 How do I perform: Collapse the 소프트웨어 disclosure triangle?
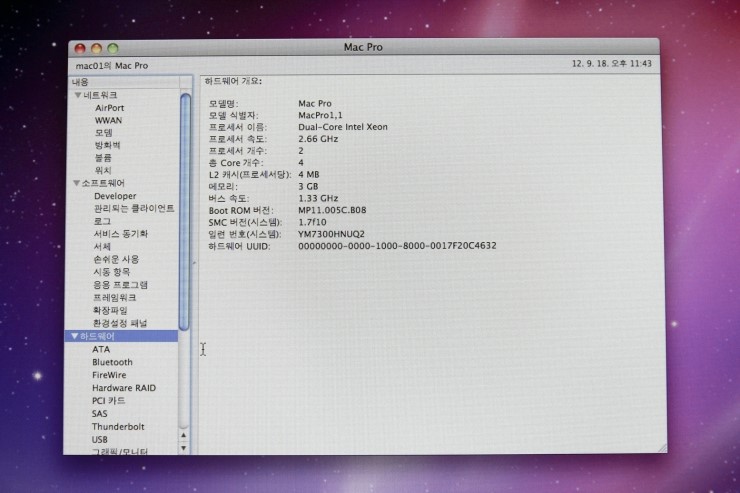[x=77, y=184]
